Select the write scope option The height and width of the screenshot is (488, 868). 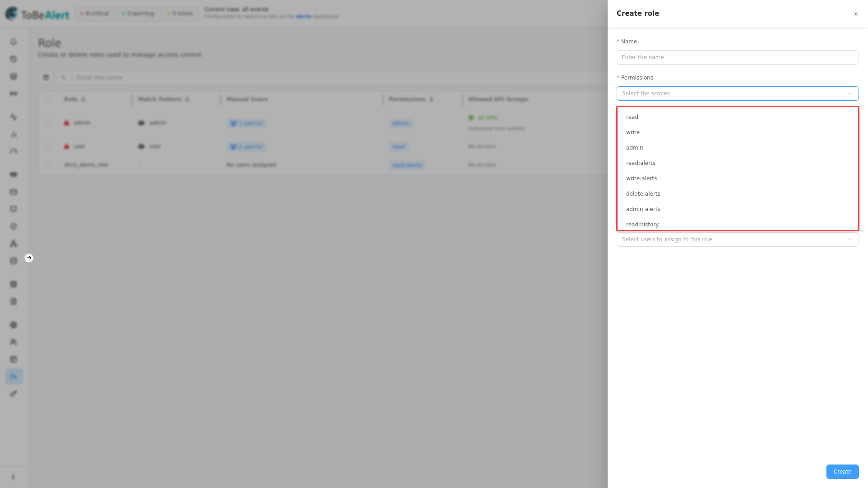(737, 132)
